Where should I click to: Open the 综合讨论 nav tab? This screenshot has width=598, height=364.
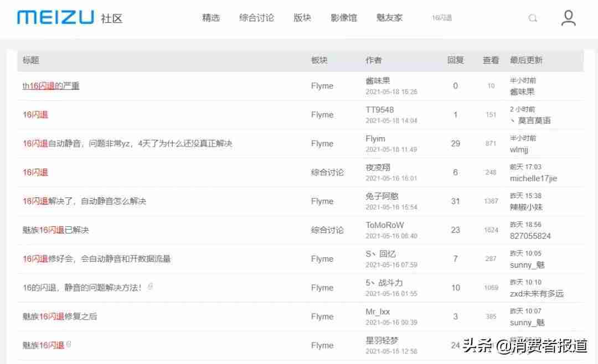[x=256, y=18]
